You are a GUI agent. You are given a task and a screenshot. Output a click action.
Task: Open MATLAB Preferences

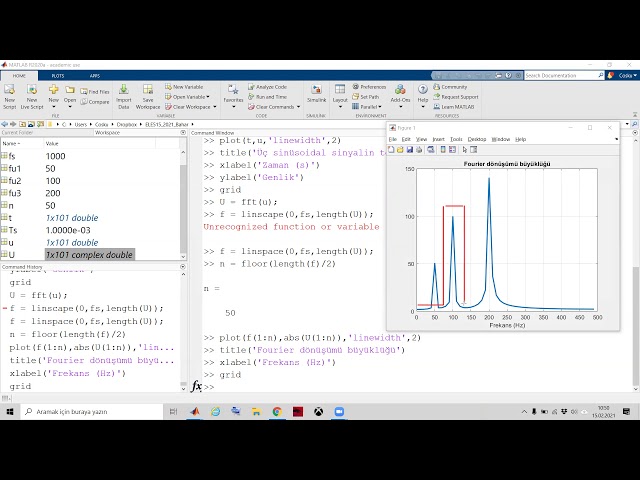click(x=369, y=87)
